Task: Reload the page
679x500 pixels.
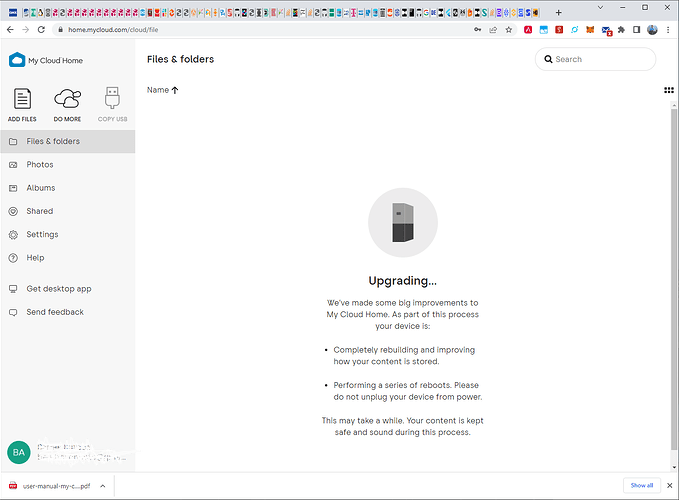Action: click(x=41, y=29)
